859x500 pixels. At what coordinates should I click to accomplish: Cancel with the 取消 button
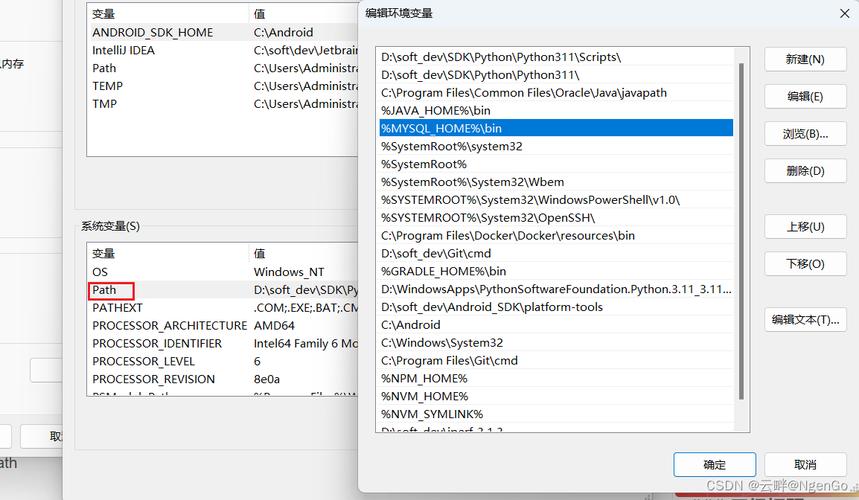(805, 464)
